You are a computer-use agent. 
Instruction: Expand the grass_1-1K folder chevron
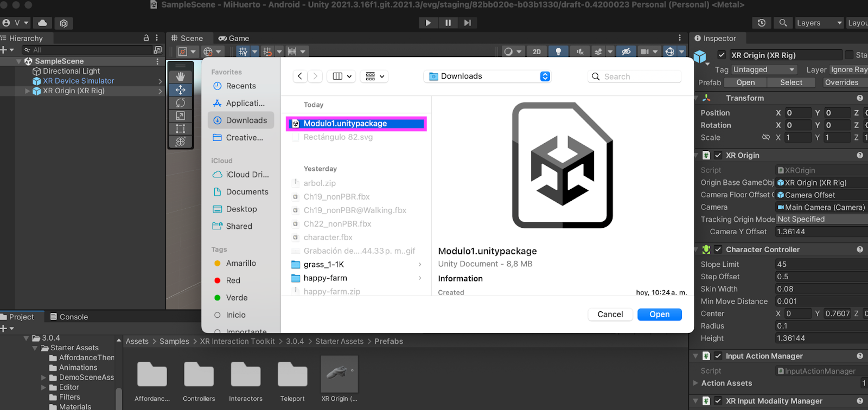pos(420,265)
